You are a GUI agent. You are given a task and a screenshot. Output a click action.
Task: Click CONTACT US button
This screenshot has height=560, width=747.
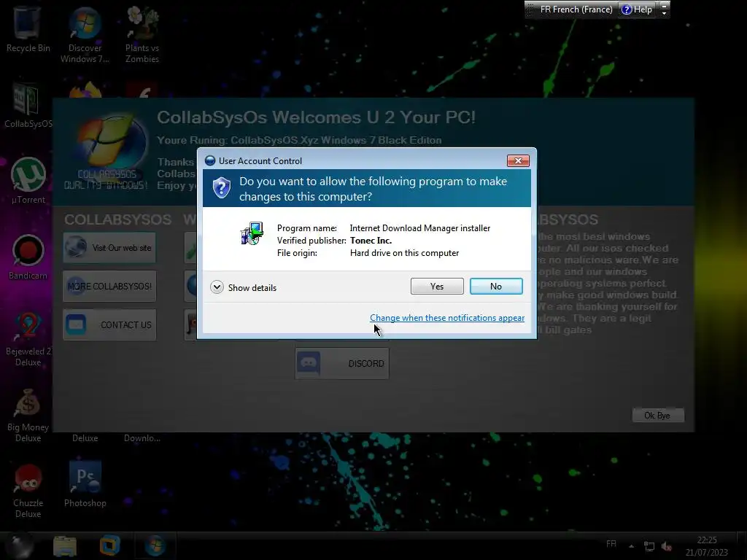tap(109, 324)
